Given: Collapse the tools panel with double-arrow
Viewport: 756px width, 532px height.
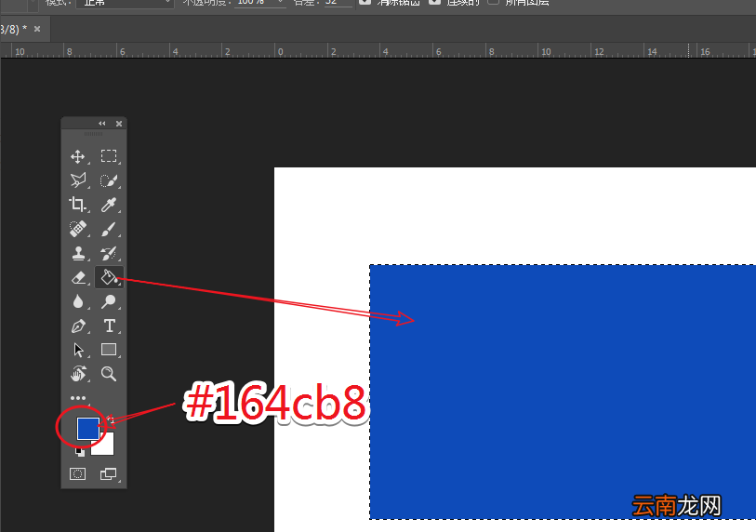Looking at the screenshot, I should [101, 124].
